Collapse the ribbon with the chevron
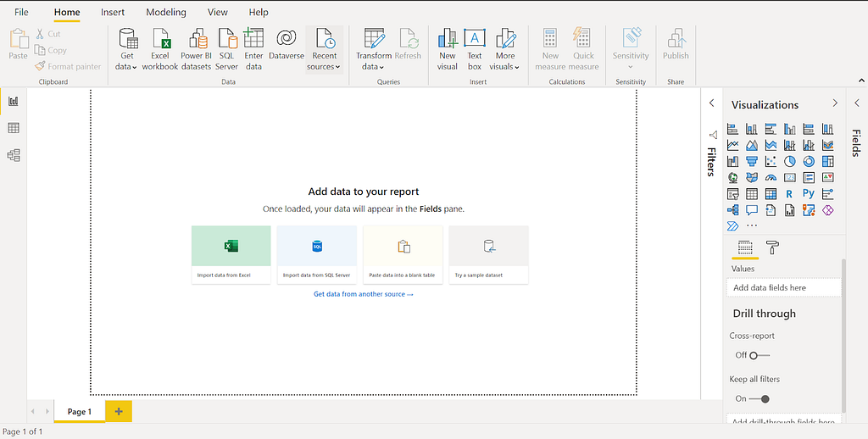The height and width of the screenshot is (439, 868). pos(861,81)
